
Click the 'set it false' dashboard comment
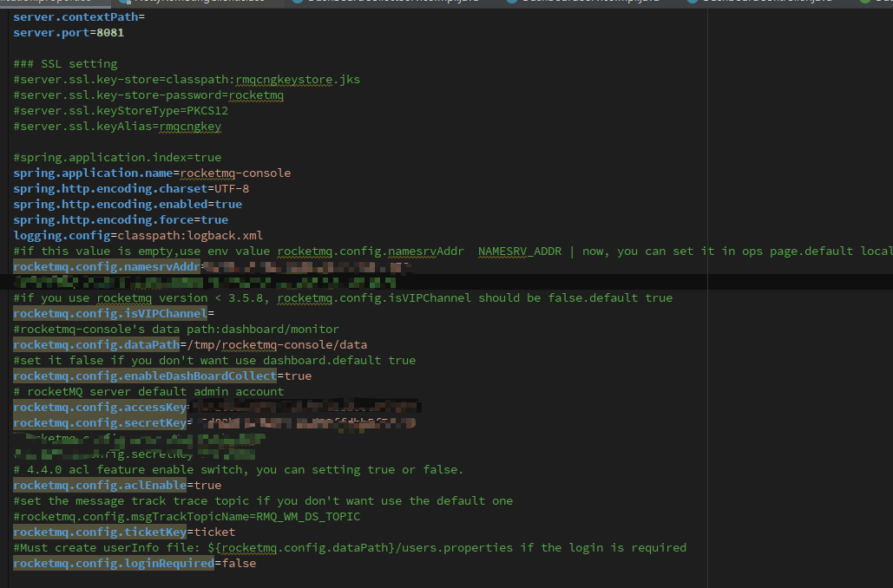[x=214, y=360]
